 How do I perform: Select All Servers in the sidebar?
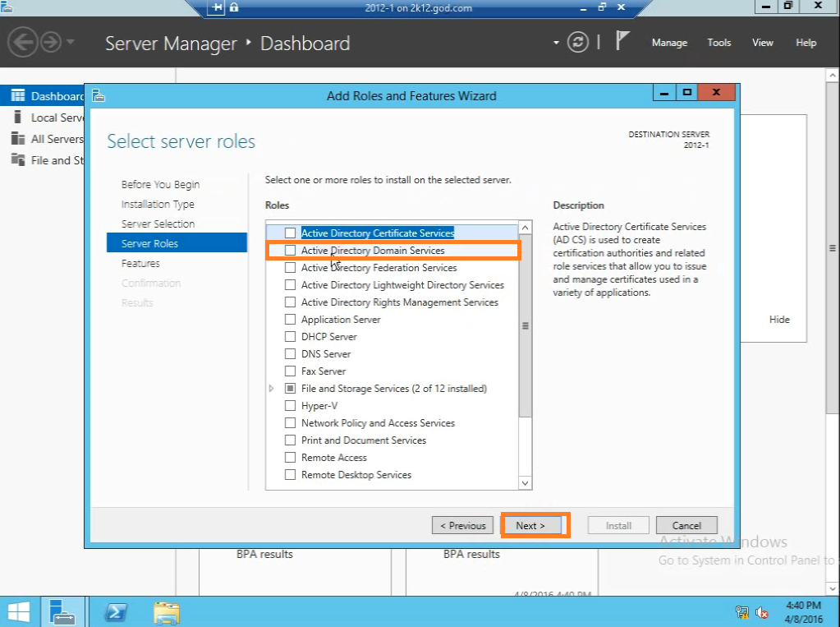coord(43,139)
